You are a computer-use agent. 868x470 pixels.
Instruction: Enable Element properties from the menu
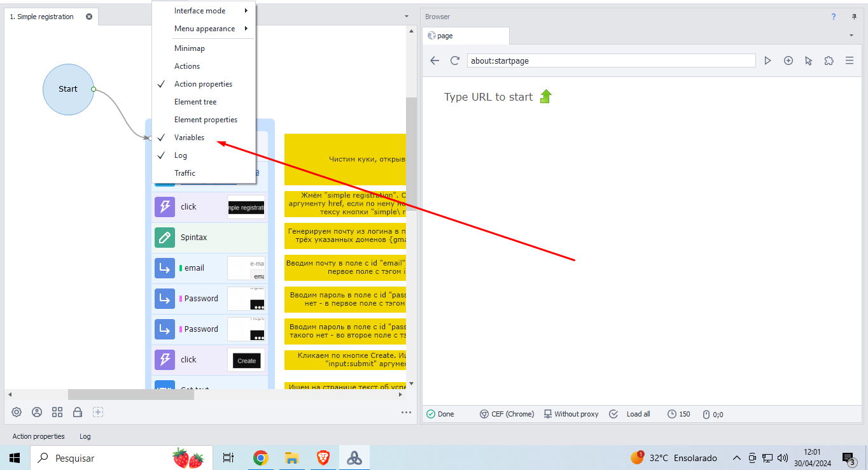(203, 120)
